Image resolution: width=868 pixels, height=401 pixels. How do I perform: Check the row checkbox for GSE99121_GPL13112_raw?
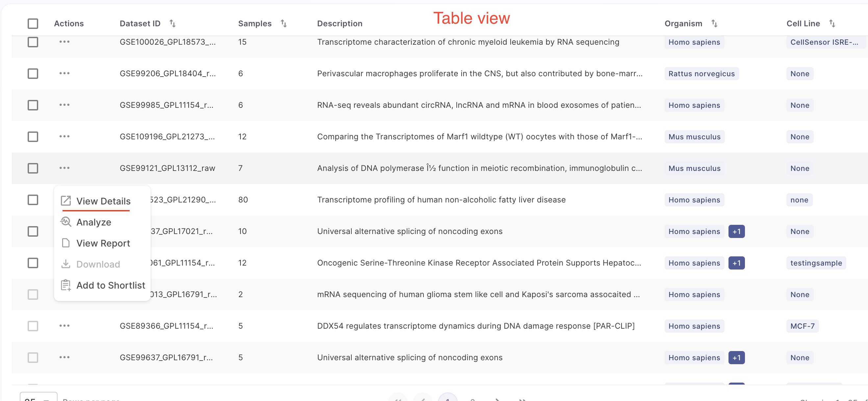click(33, 168)
